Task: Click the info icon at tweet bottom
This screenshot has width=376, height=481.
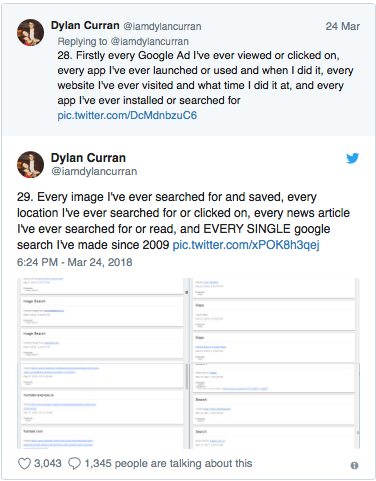Action: (354, 465)
